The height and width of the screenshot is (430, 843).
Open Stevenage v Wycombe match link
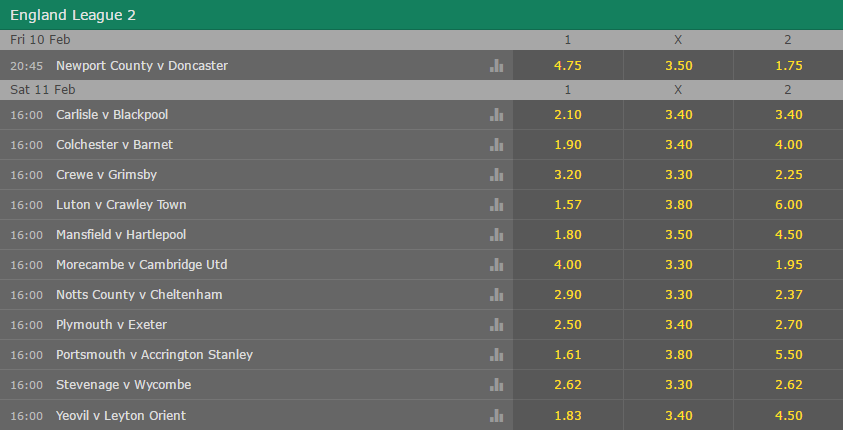124,385
